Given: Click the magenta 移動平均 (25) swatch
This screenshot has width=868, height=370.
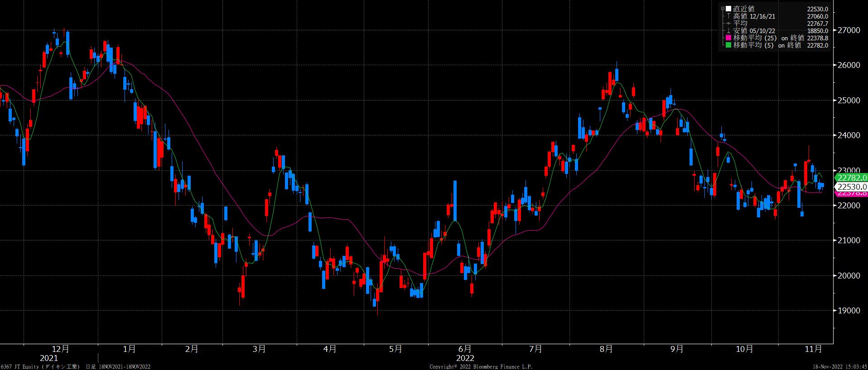Looking at the screenshot, I should [x=728, y=38].
